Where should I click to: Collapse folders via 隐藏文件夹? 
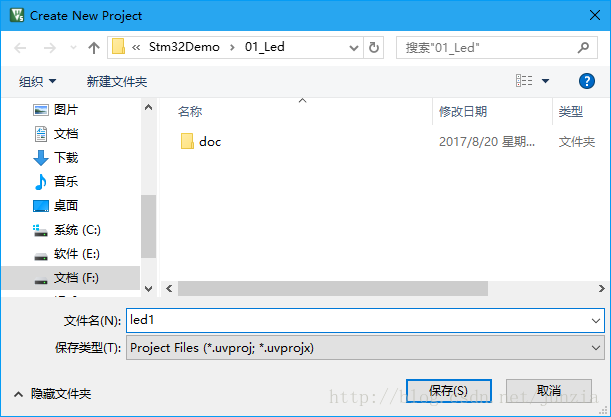tap(53, 394)
